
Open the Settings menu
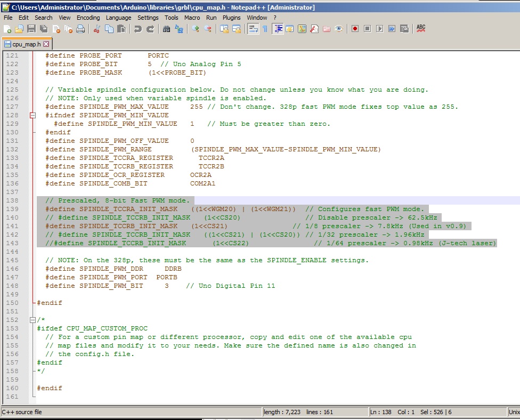click(x=148, y=18)
